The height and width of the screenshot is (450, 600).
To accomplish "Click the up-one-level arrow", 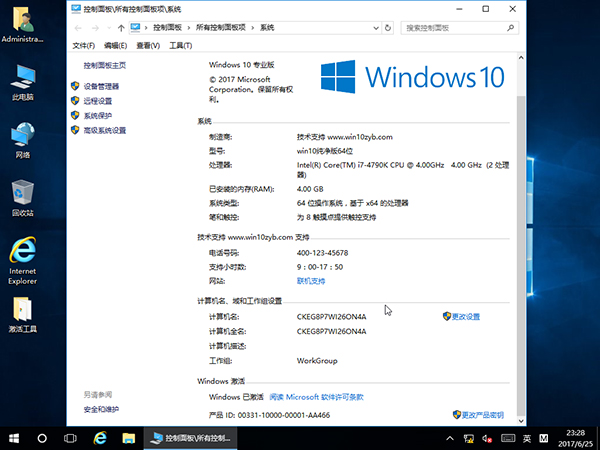I will pos(119,28).
